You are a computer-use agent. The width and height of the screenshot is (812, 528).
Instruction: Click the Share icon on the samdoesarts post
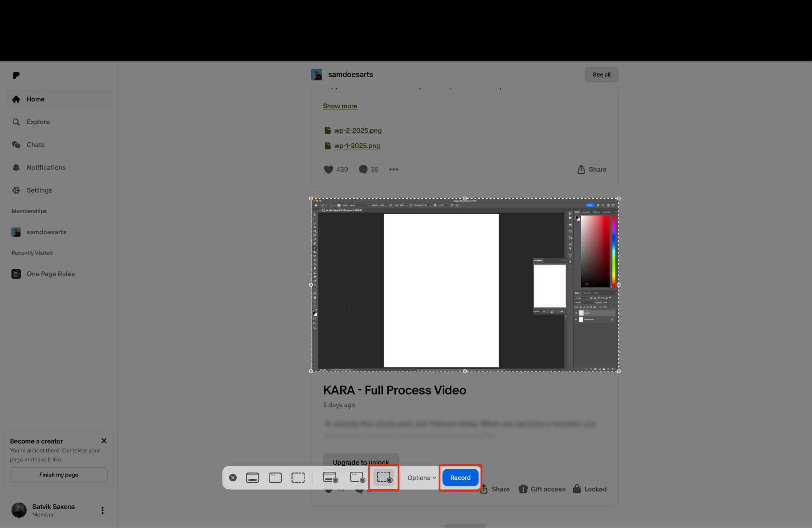591,169
